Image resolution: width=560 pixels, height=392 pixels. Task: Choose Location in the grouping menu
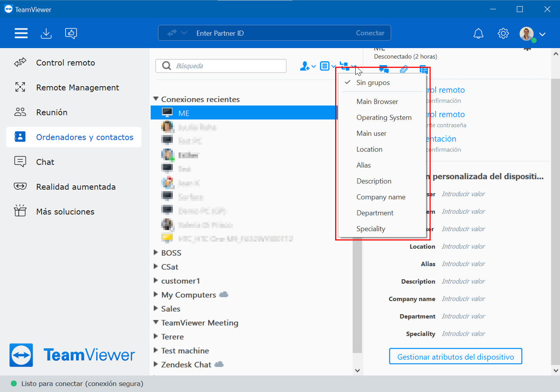(x=382, y=149)
